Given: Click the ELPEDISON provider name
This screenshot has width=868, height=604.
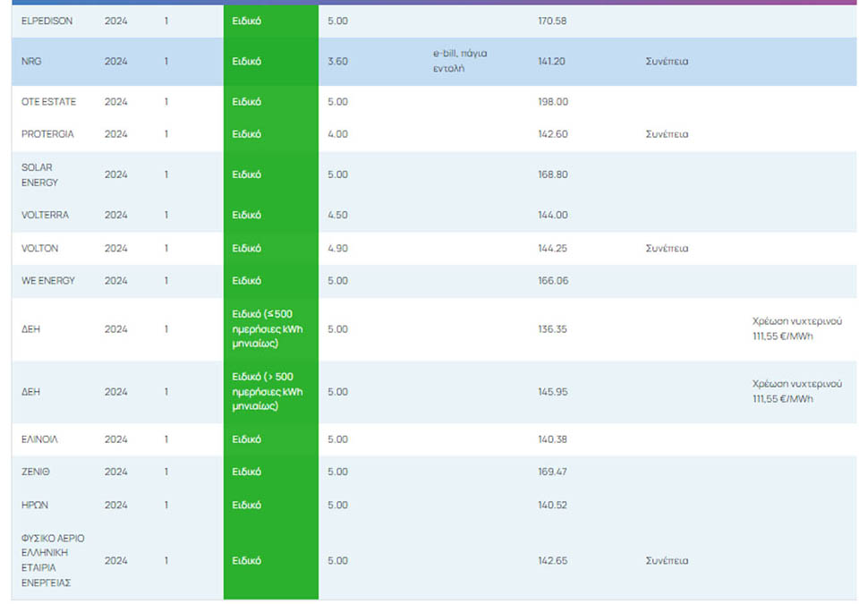Looking at the screenshot, I should click(x=48, y=21).
